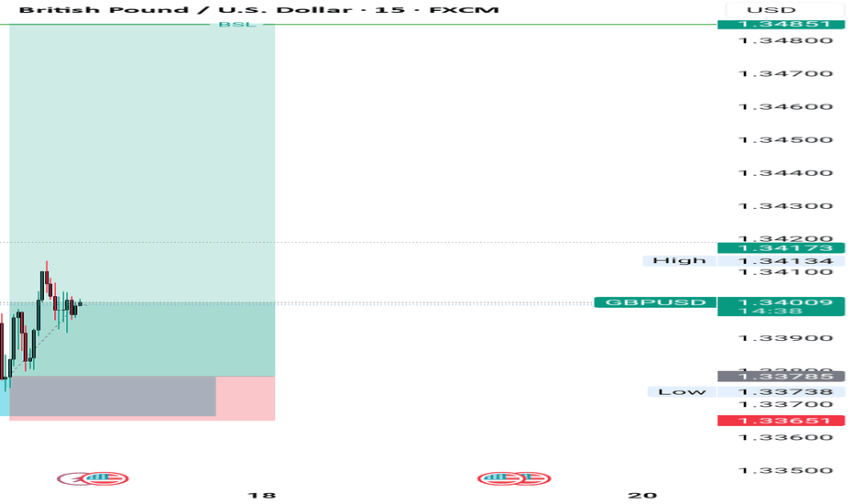The width and height of the screenshot is (854, 504).
Task: Click the date label 20 on time axis
Action: [x=642, y=495]
